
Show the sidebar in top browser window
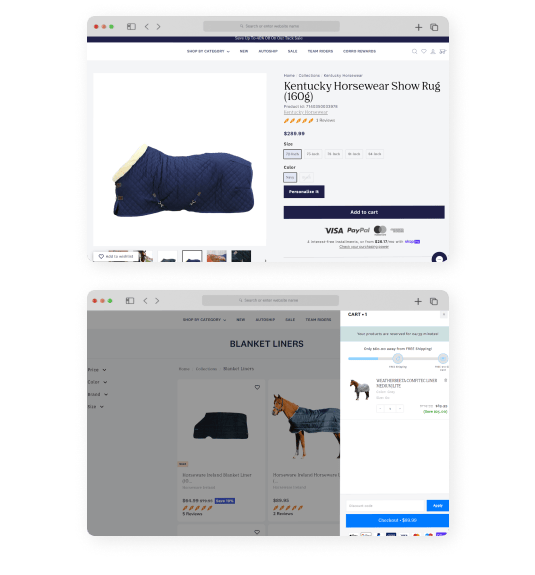pos(131,26)
